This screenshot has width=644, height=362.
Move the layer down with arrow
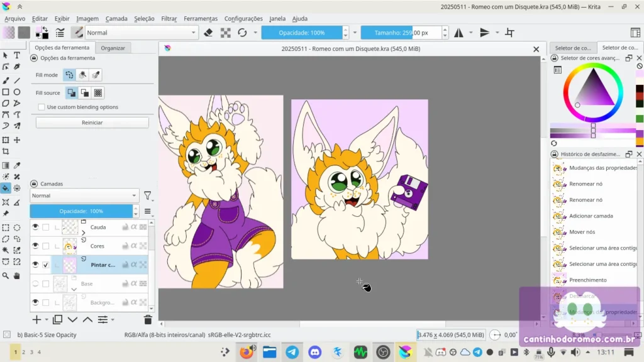[x=73, y=319]
